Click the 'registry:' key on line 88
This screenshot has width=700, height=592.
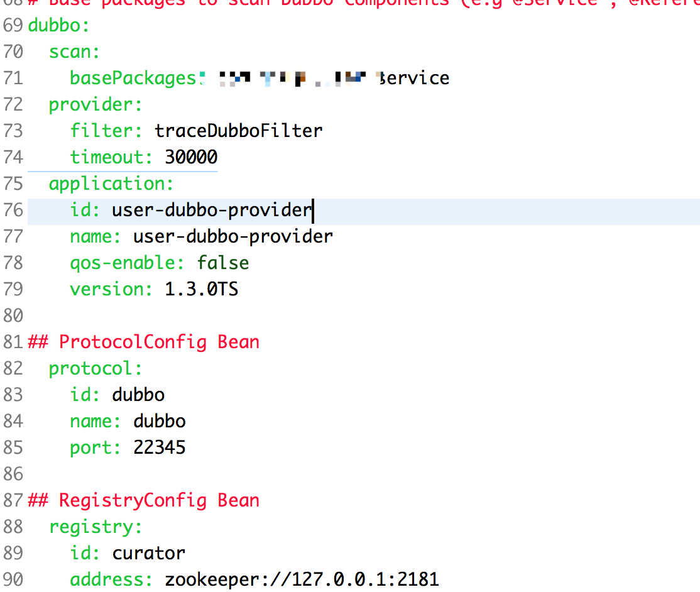point(95,527)
